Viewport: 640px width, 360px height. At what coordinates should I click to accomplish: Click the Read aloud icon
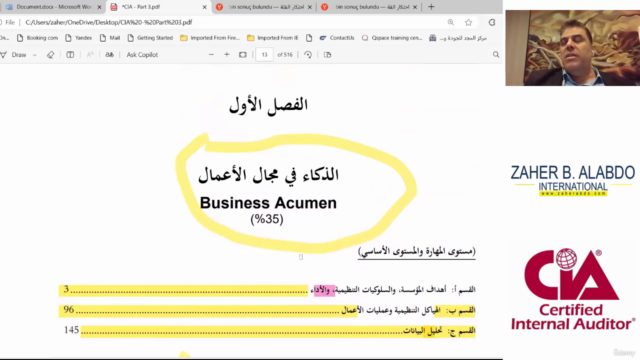pos(90,55)
